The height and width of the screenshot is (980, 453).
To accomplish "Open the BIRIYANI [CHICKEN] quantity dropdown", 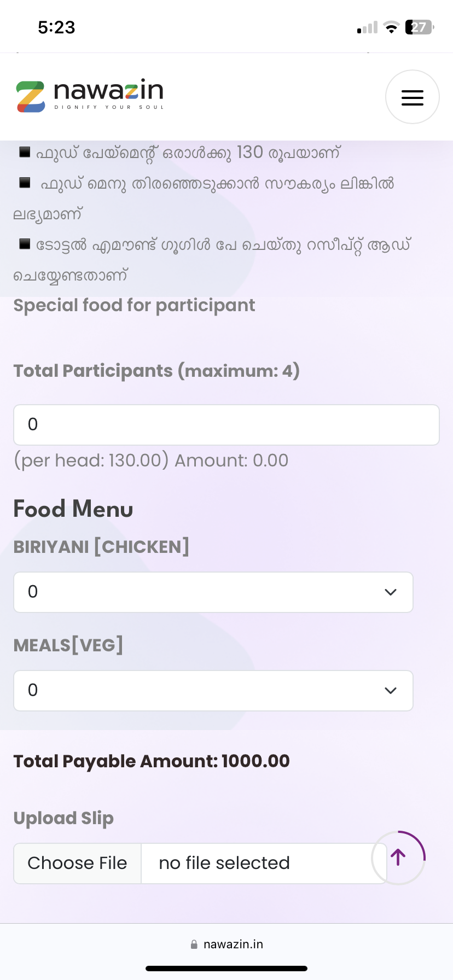I will [213, 592].
